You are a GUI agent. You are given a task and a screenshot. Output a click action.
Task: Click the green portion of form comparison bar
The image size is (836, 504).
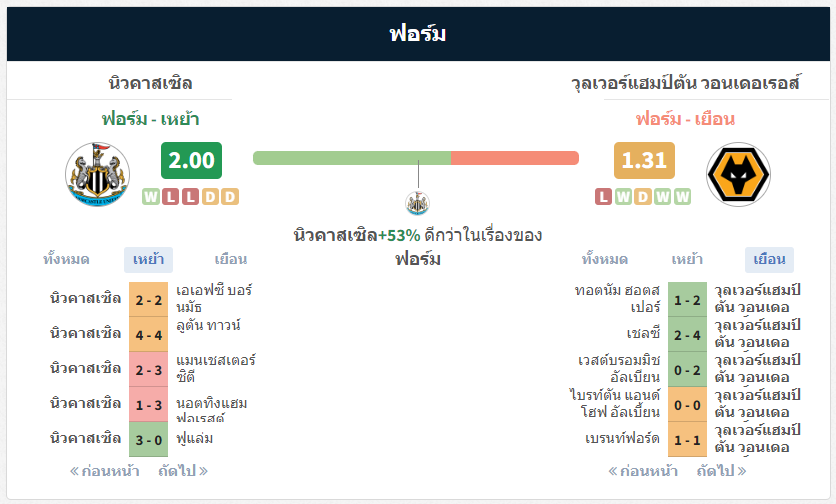pyautogui.click(x=352, y=158)
